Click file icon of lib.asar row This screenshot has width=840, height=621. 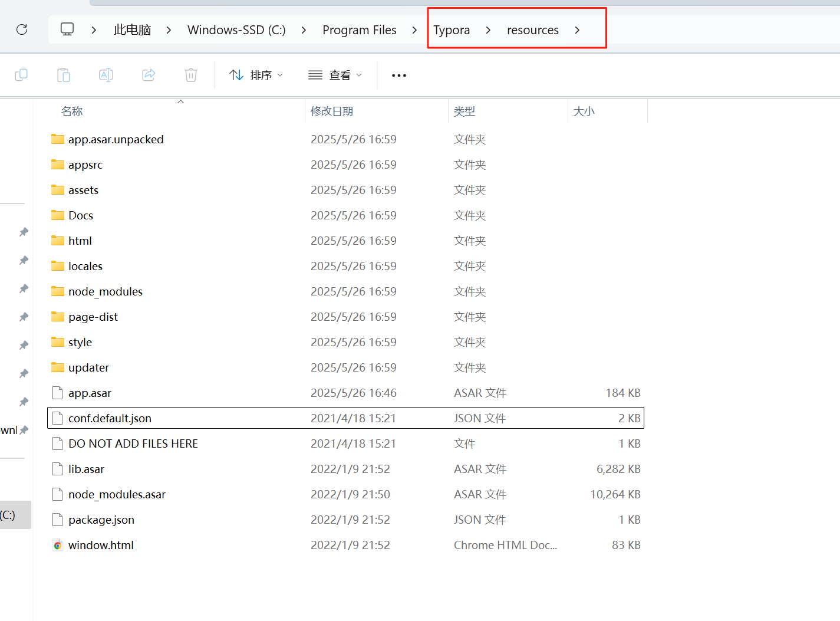tap(57, 469)
